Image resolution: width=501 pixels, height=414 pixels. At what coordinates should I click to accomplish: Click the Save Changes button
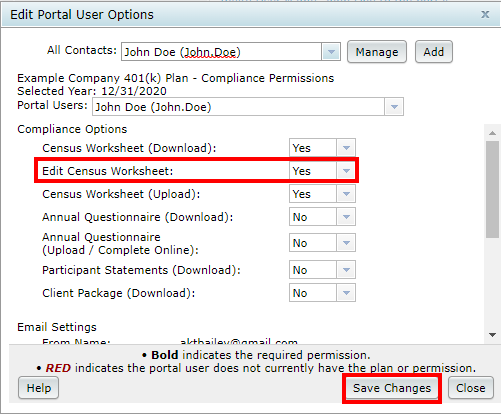click(x=392, y=388)
